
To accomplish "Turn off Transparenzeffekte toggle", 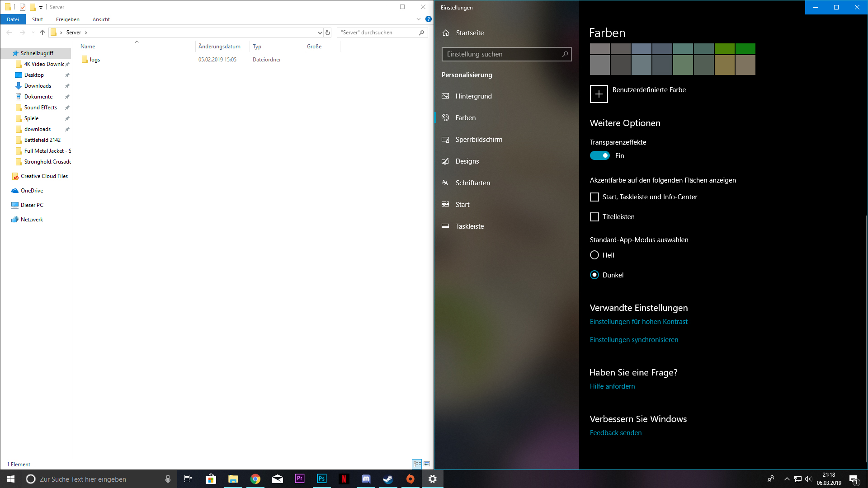I will (599, 156).
